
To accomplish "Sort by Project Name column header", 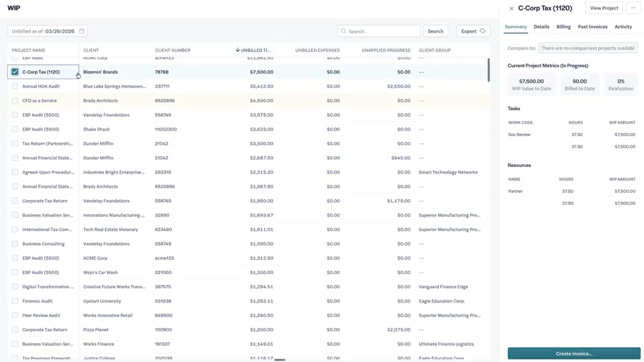I will (28, 50).
